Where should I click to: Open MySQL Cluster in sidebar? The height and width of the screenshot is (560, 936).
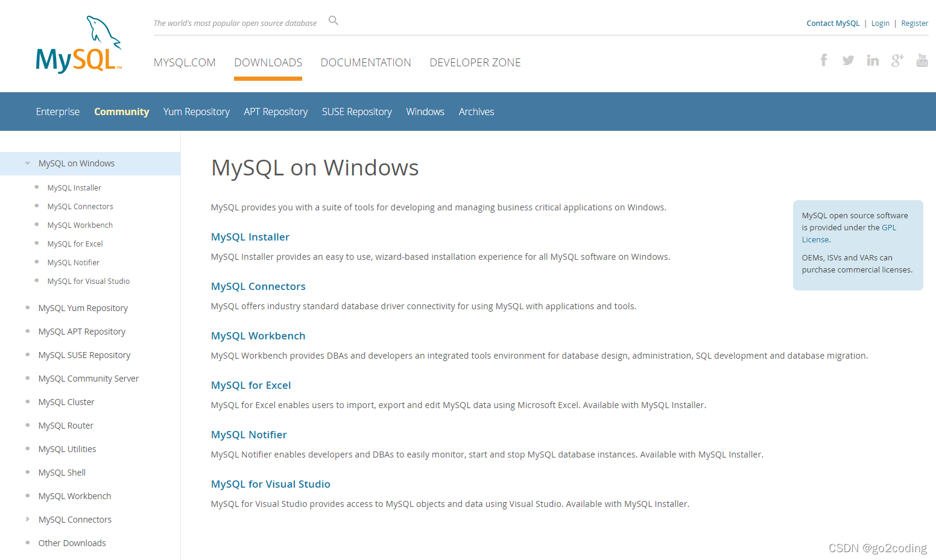pyautogui.click(x=66, y=402)
